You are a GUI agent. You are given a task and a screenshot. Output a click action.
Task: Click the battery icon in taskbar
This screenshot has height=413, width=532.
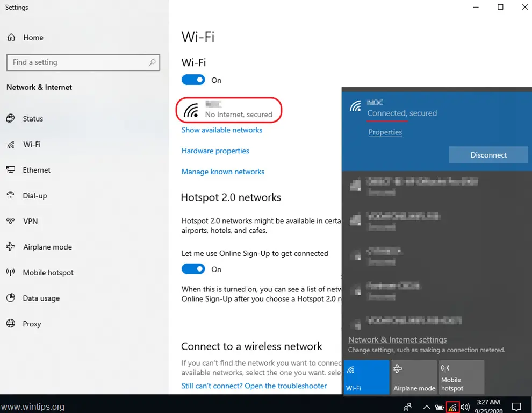pos(440,407)
